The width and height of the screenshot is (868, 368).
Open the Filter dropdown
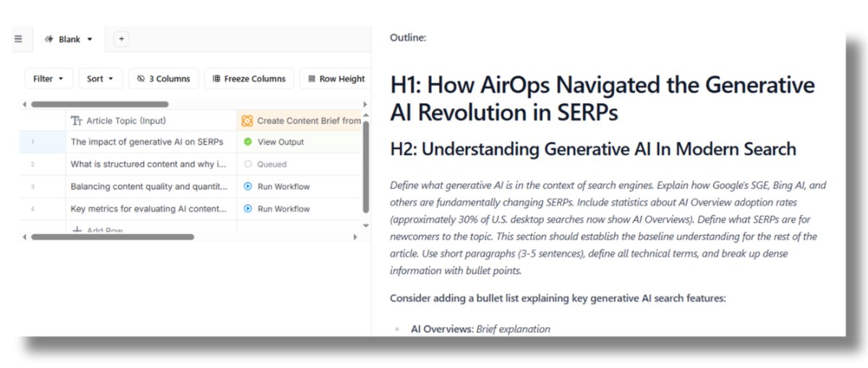(48, 79)
